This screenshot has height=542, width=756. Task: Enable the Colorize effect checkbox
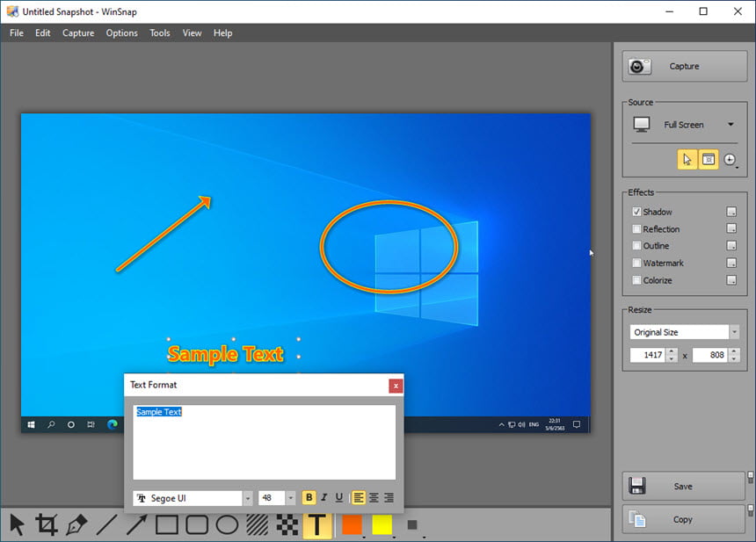(x=636, y=280)
